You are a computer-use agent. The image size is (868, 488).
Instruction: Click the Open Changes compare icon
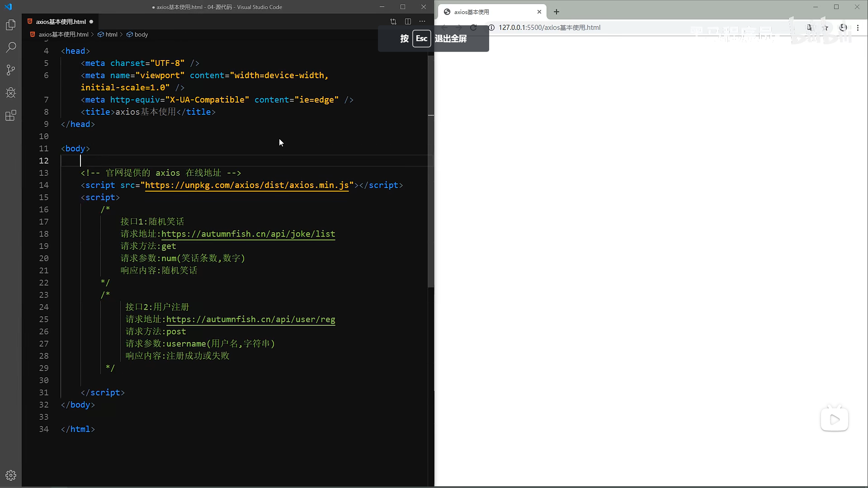pyautogui.click(x=393, y=21)
